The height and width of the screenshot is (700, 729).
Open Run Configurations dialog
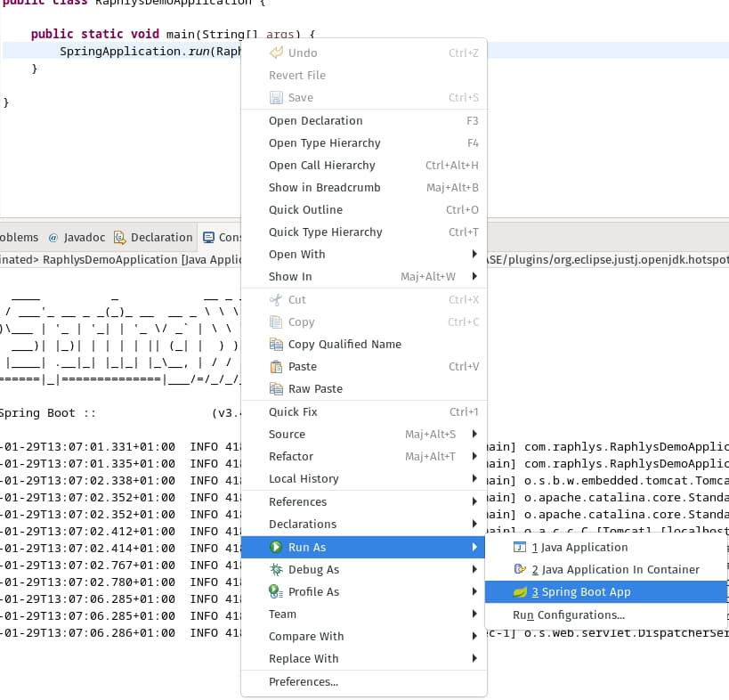(x=568, y=615)
